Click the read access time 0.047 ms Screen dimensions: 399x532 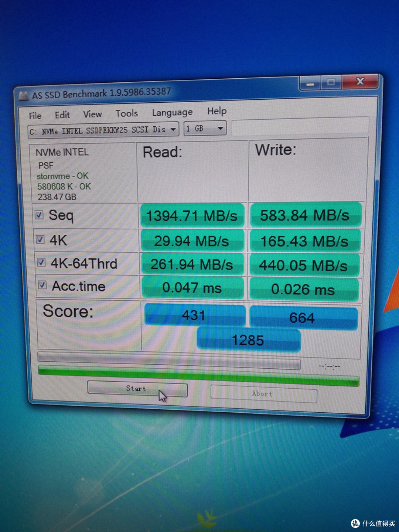[193, 287]
